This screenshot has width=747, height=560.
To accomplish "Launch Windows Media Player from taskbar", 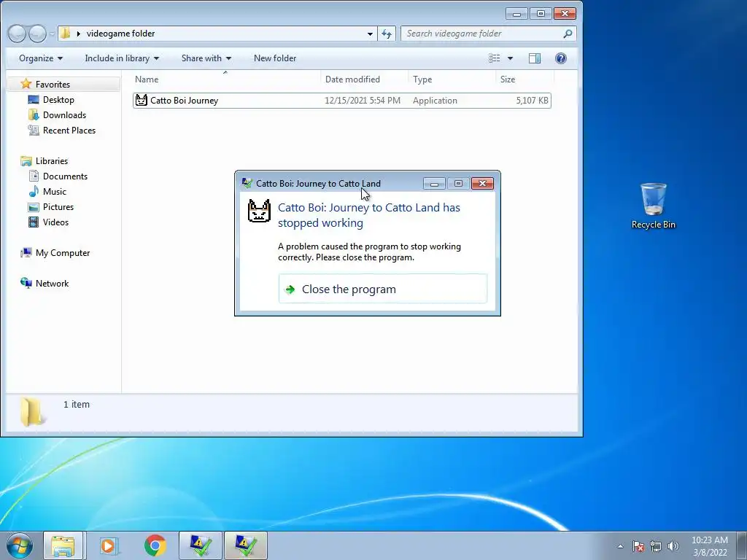I will tap(108, 545).
